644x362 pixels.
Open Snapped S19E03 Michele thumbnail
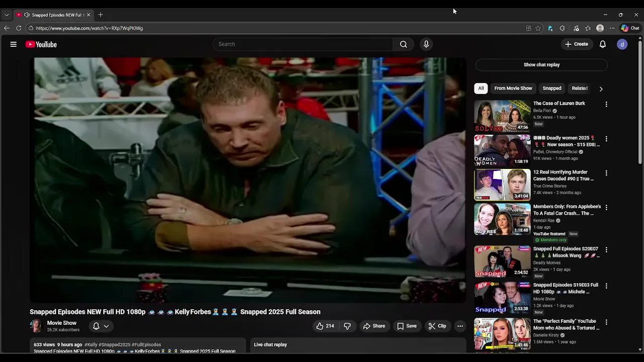(502, 298)
